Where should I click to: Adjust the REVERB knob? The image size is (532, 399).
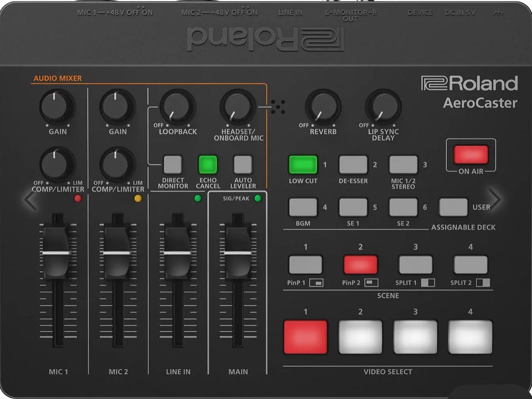[323, 107]
